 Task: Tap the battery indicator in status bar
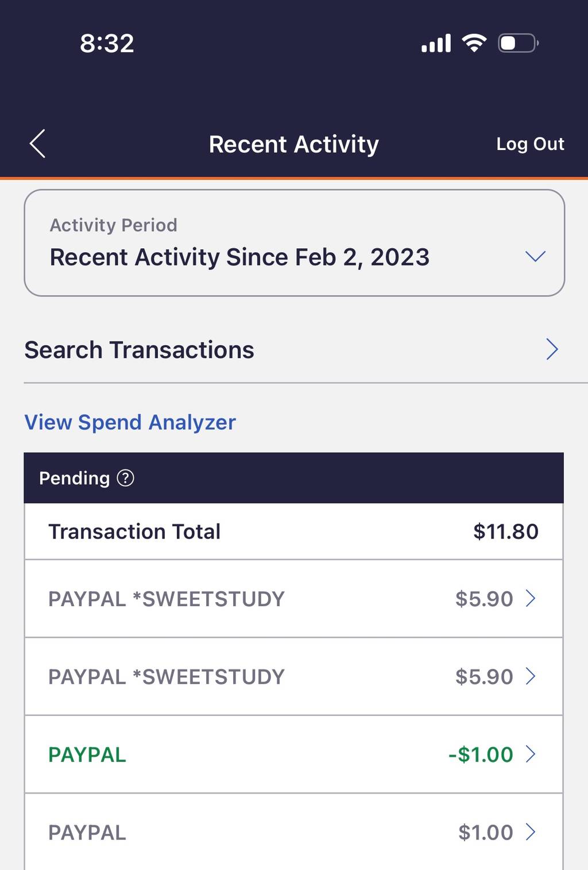click(518, 43)
